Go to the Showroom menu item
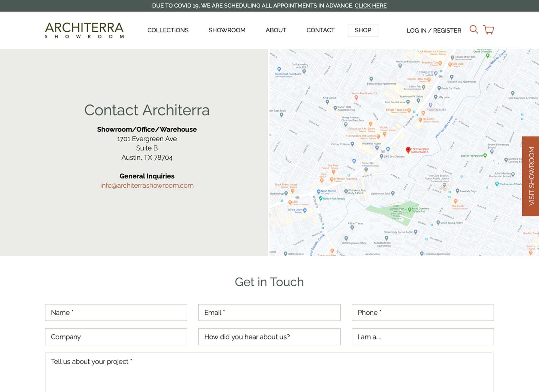Viewport: 539px width, 392px height. pyautogui.click(x=227, y=30)
